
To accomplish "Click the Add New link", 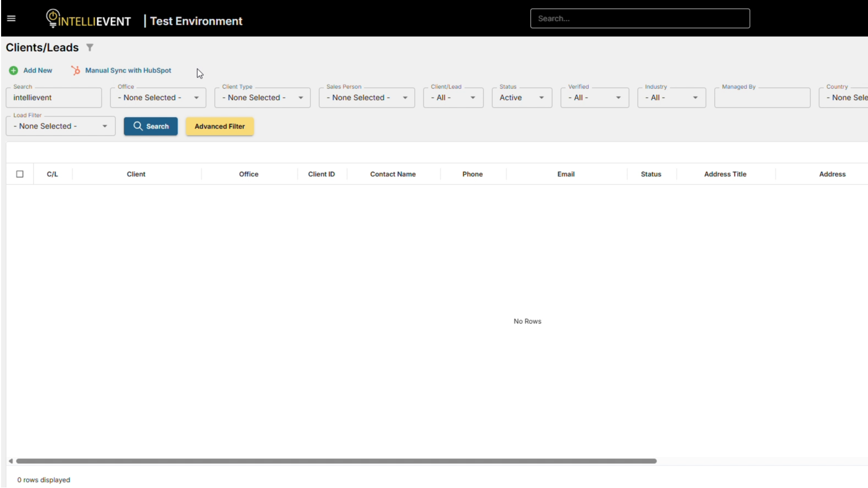I will tap(38, 70).
